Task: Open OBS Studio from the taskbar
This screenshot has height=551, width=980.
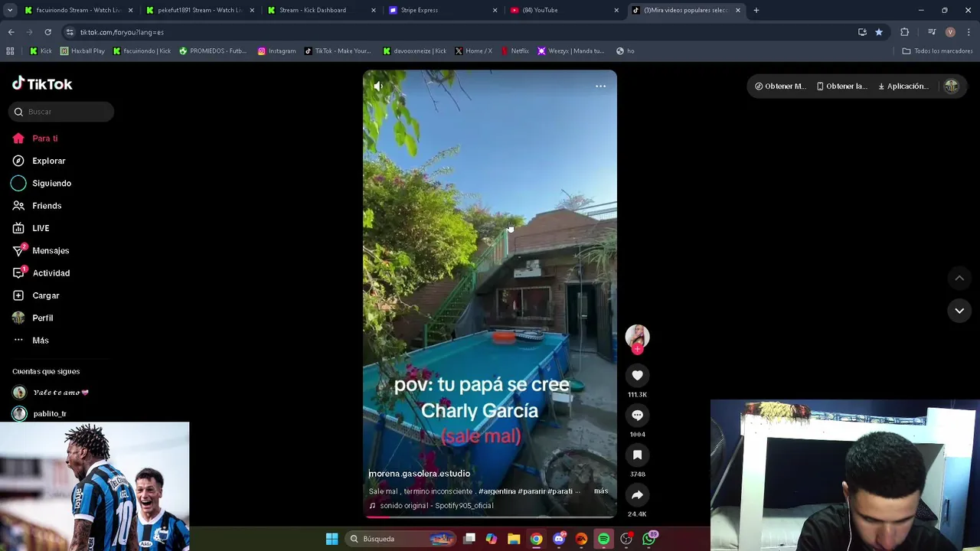Action: [626, 539]
